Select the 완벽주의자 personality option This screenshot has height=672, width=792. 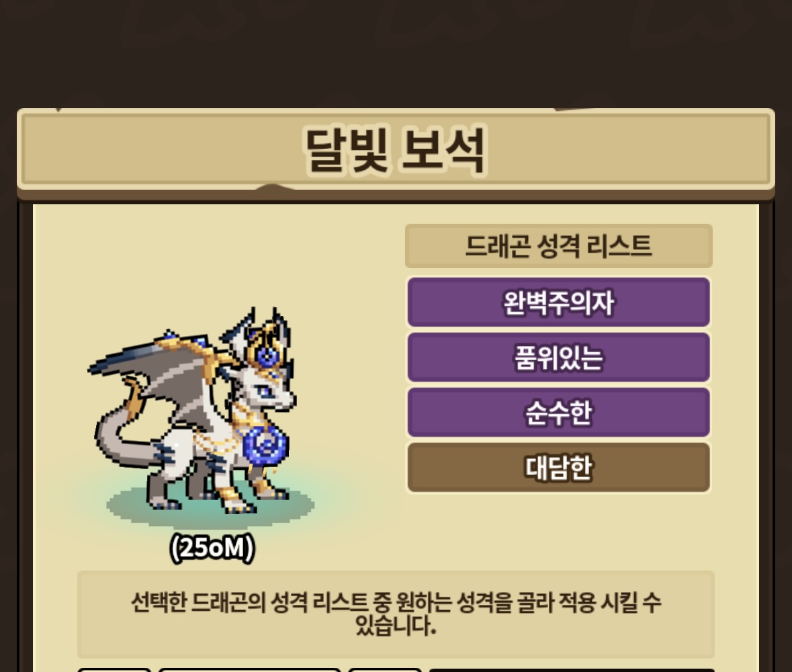pyautogui.click(x=559, y=302)
